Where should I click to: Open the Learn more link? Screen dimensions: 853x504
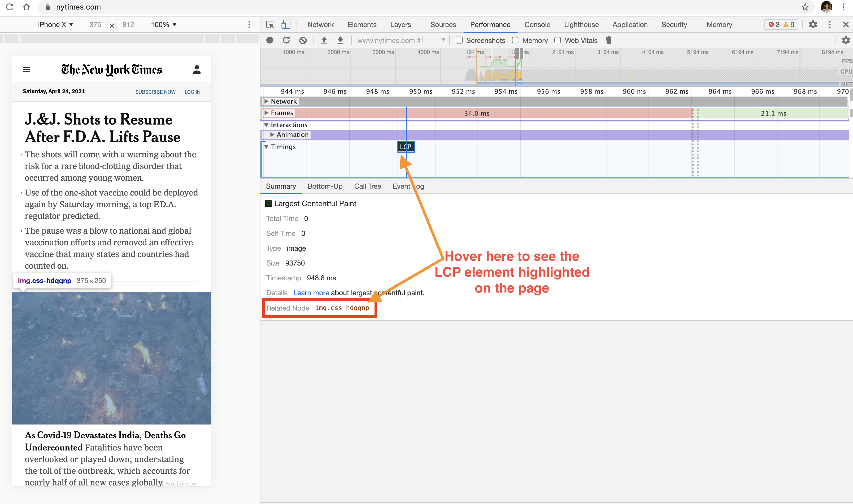pos(311,293)
